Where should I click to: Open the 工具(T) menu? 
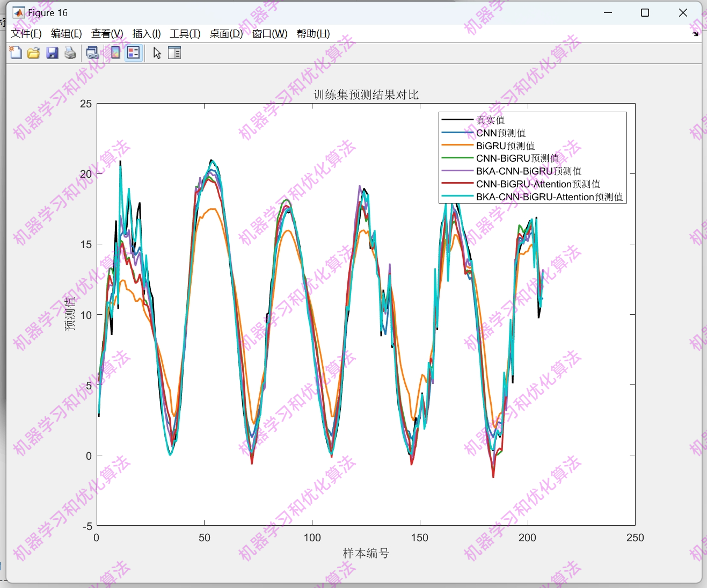click(185, 34)
